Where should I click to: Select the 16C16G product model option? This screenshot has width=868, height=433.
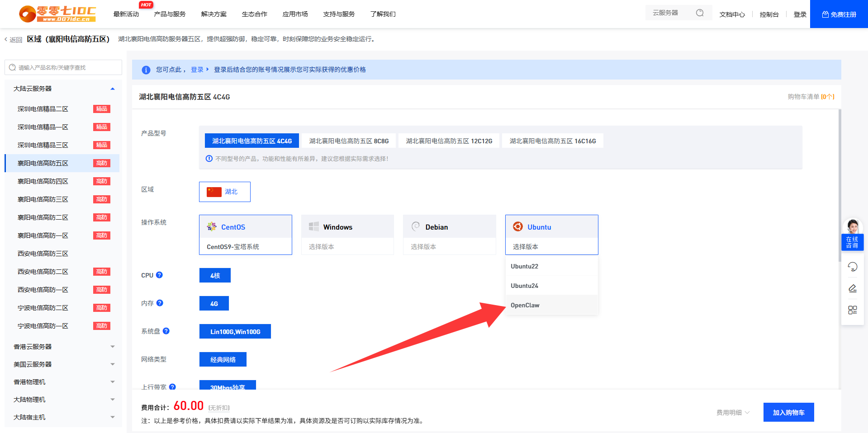coord(552,141)
